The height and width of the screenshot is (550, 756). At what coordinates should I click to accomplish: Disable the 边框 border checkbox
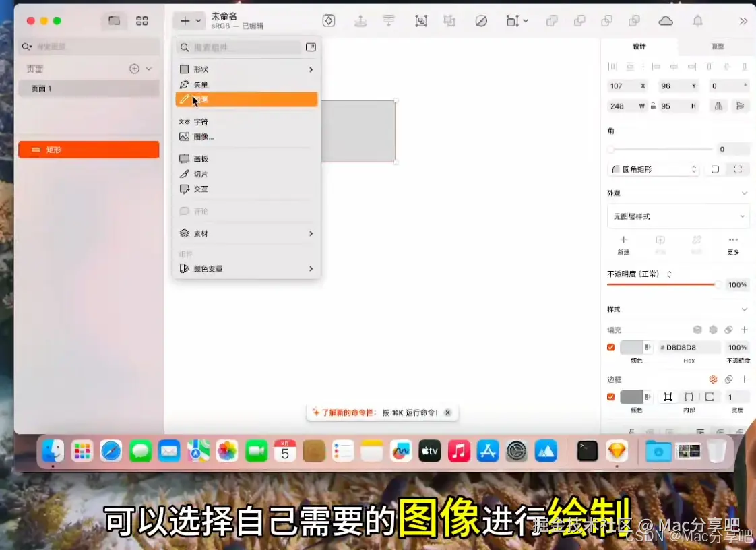[x=610, y=396]
